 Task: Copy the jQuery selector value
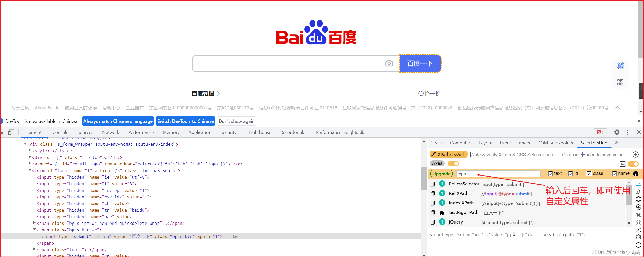click(433, 222)
